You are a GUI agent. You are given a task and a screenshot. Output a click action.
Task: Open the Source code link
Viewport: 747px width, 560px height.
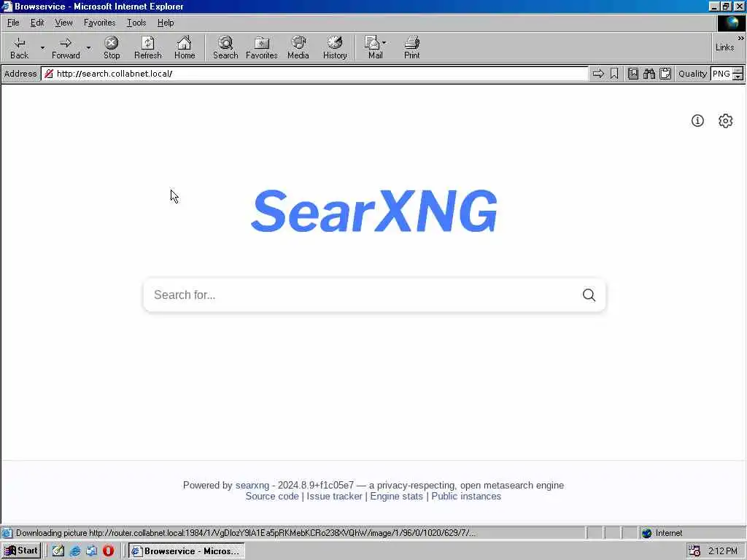pos(272,496)
